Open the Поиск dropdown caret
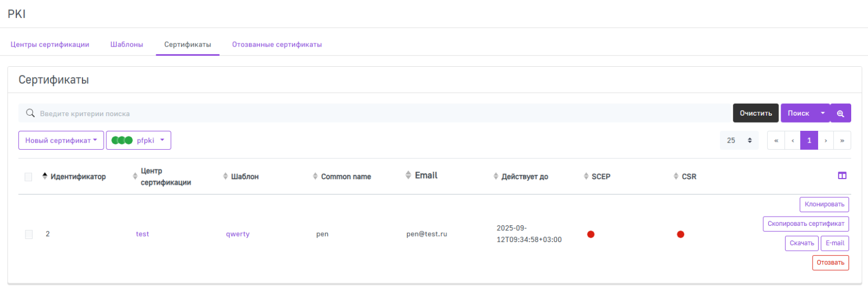The image size is (868, 292). coord(822,113)
